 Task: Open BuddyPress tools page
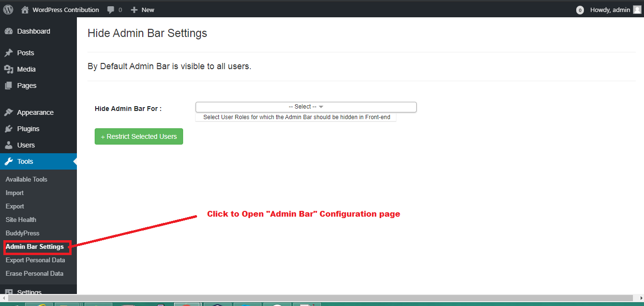click(x=23, y=233)
